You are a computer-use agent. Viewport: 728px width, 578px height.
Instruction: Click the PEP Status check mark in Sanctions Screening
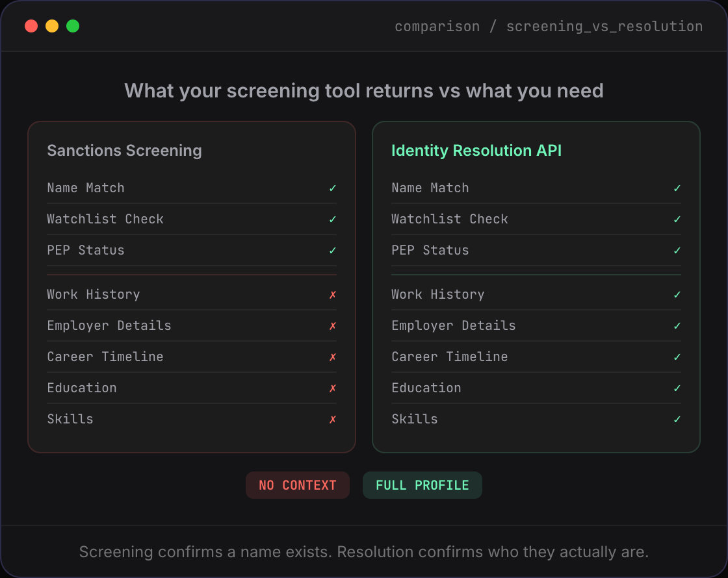tap(332, 251)
